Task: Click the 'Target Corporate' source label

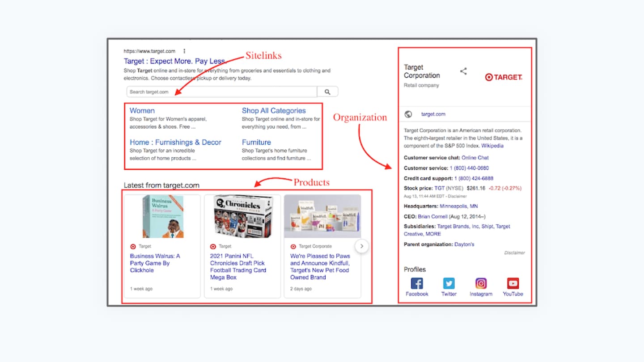Action: (x=315, y=246)
